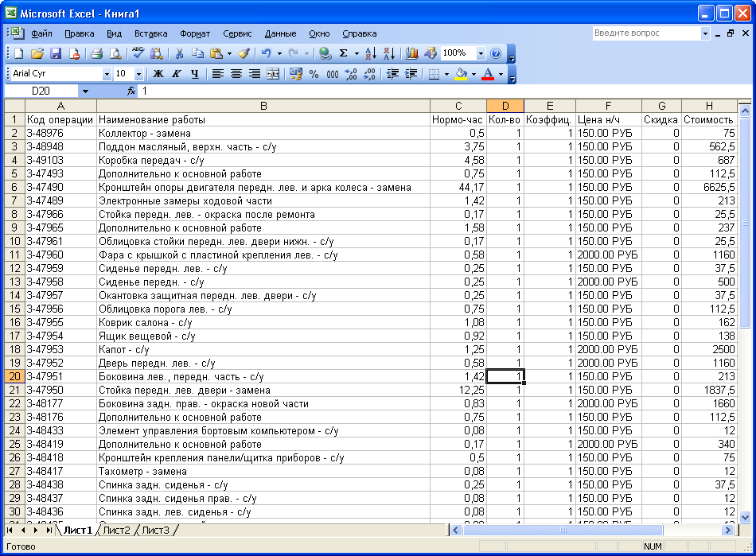Click the Merge and Center icon

coord(273,74)
